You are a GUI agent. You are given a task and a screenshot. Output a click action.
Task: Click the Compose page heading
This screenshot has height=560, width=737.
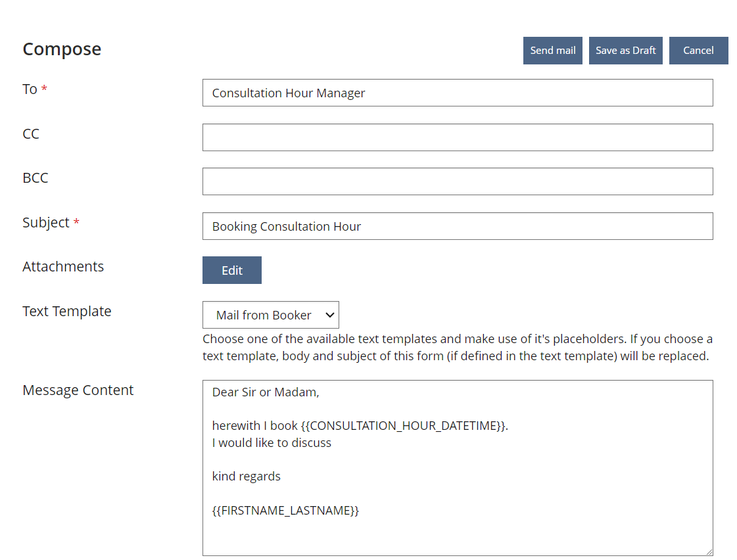[x=62, y=49]
